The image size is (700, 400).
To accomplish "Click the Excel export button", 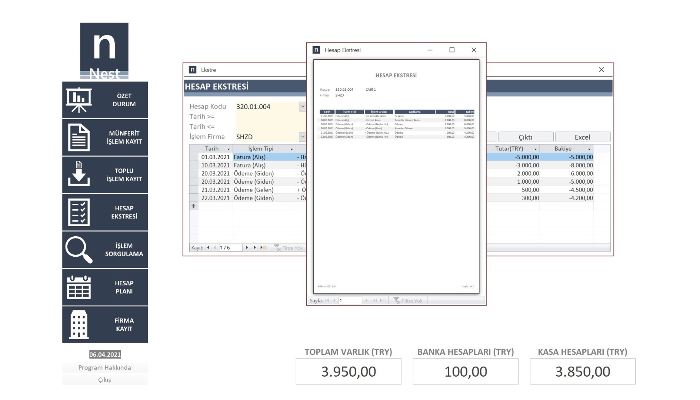I will click(x=582, y=137).
